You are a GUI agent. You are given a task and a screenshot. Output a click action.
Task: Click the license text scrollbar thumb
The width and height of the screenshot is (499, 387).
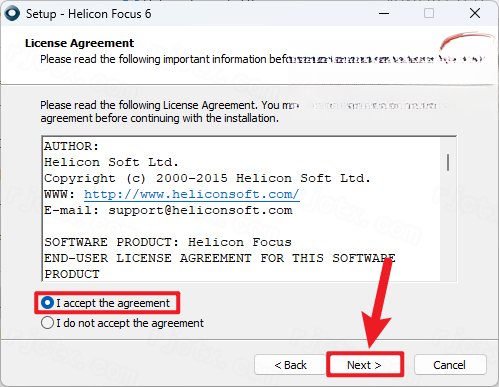pos(448,162)
